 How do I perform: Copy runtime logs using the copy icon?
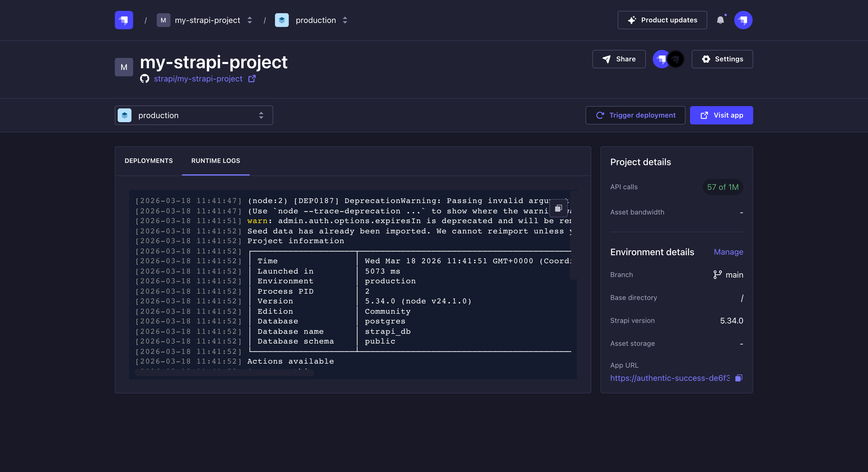(558, 208)
